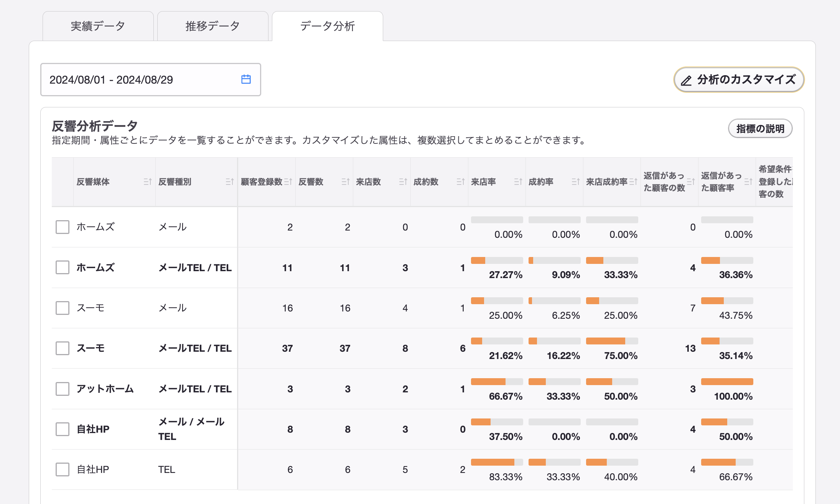Sort by 成約数 column sort icon

pos(461,182)
